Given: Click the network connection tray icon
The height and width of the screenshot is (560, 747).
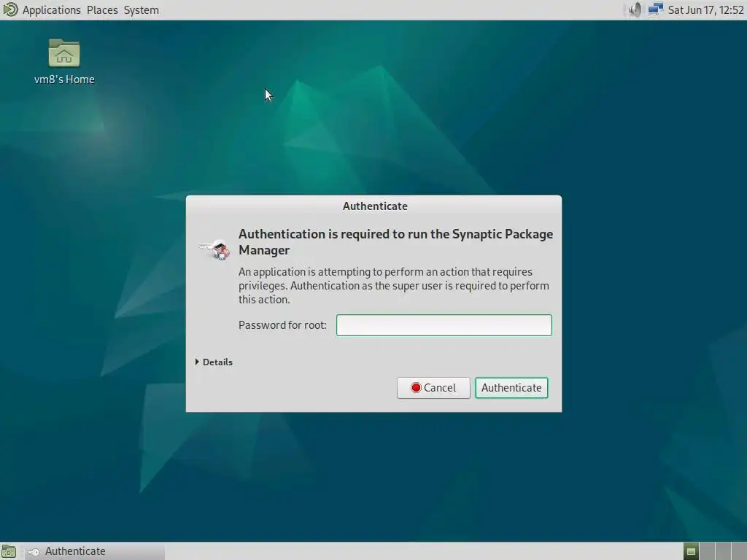Looking at the screenshot, I should tap(656, 9).
